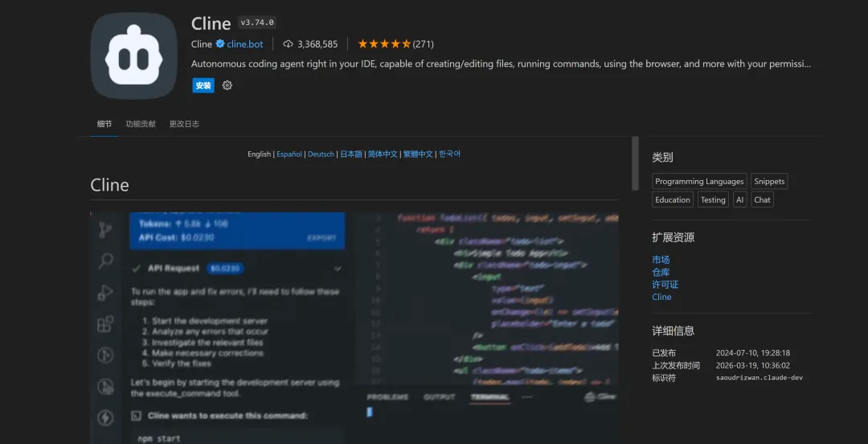Select the Snippets category tag
The height and width of the screenshot is (444, 868).
click(x=770, y=181)
